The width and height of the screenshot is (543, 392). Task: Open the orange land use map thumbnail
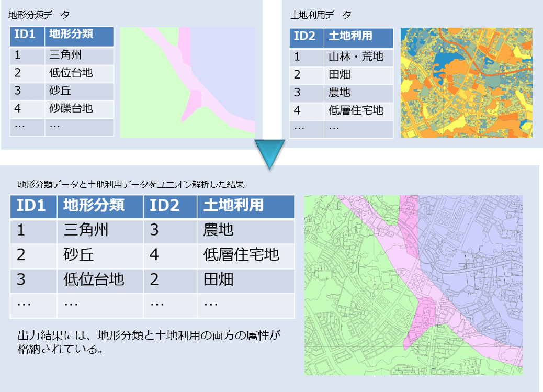click(x=467, y=83)
